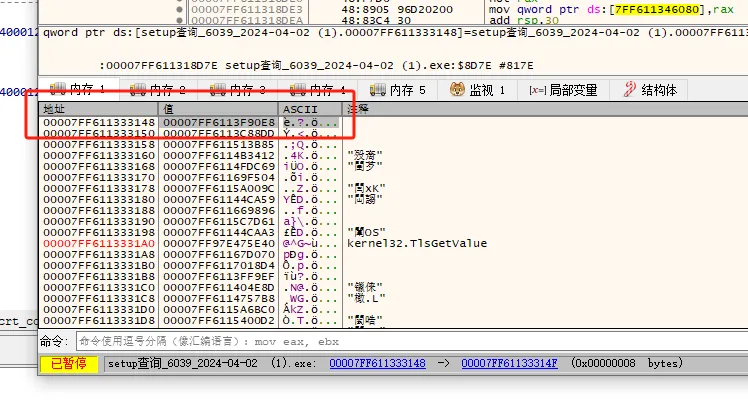Screen dimensions: 748x416
Task: Open the 监视 1 watch tab
Action: coord(477,90)
